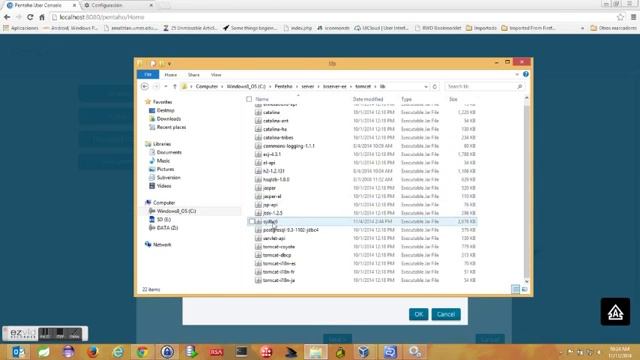
Task: Sort files by the Type column
Action: click(406, 99)
